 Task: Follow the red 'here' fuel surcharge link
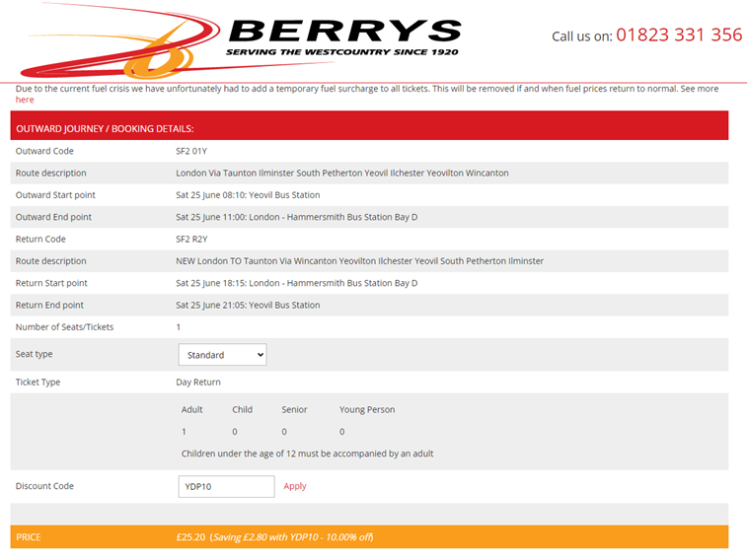pyautogui.click(x=25, y=100)
